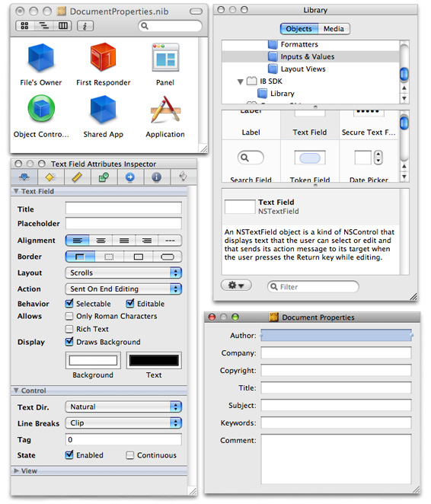Switch nib window to icon view

[x=24, y=26]
